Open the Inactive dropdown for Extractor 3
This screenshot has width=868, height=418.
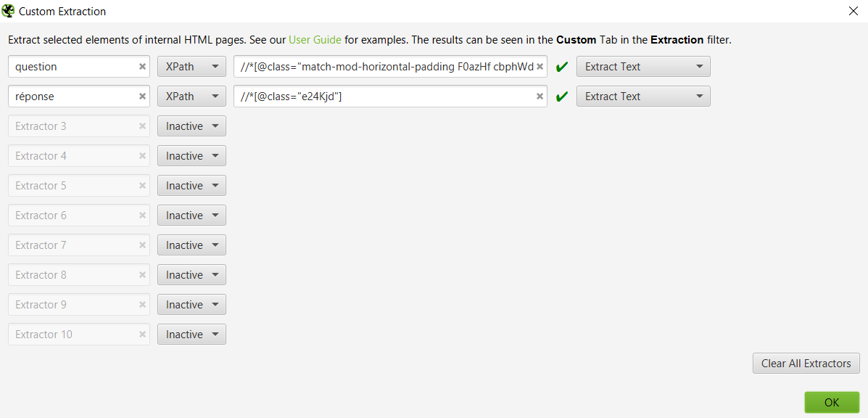click(191, 126)
